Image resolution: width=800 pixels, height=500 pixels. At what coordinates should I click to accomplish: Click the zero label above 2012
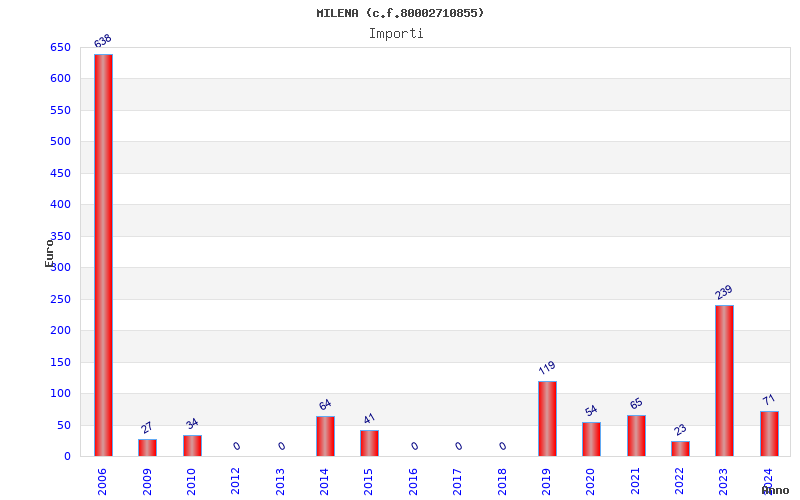point(237,446)
